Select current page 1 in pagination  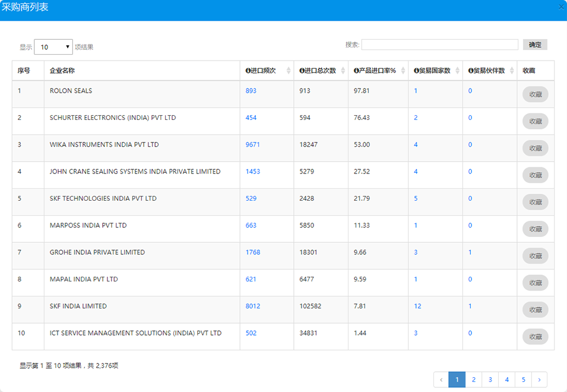pos(457,380)
